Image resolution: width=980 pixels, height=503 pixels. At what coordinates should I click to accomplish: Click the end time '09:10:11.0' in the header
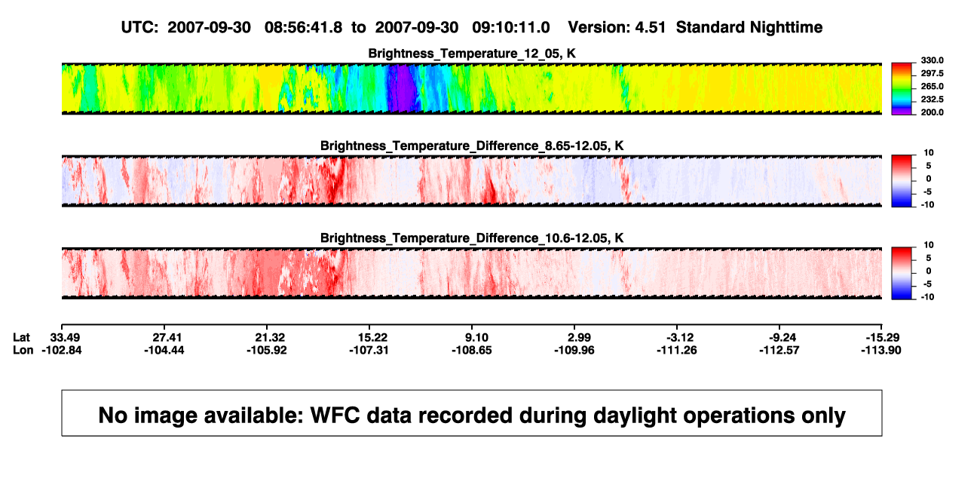(x=512, y=27)
